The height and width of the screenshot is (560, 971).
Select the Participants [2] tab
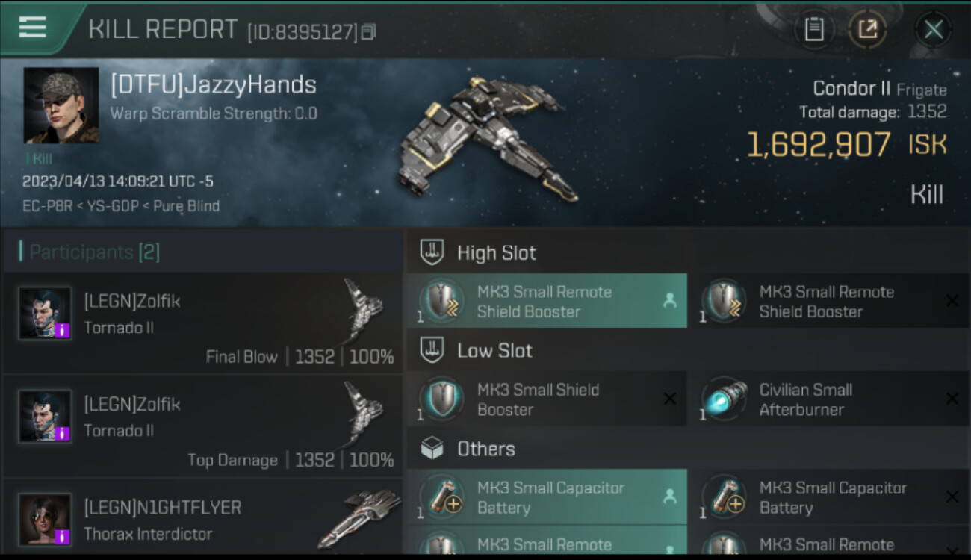pyautogui.click(x=90, y=252)
